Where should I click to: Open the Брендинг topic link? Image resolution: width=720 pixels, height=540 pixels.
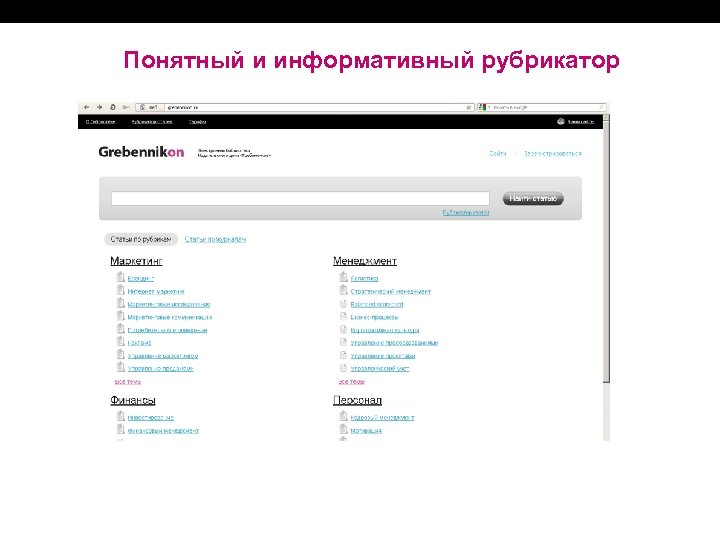tap(141, 279)
